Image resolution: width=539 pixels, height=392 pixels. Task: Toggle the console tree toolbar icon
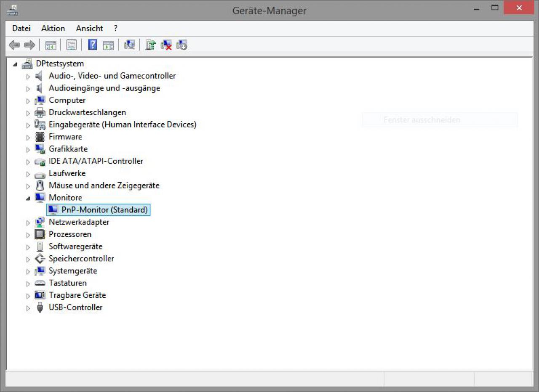(x=51, y=45)
